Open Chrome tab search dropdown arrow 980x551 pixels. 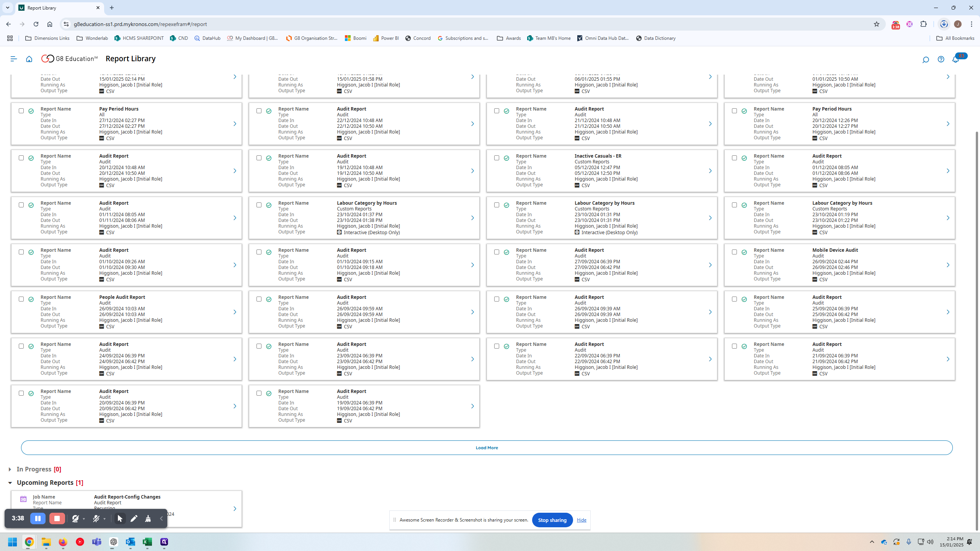tap(7, 8)
